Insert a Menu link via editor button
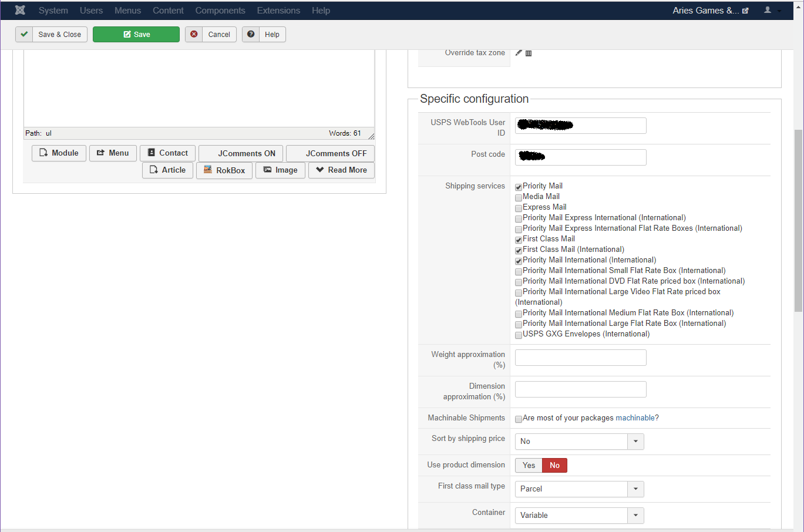This screenshot has height=532, width=804. point(113,153)
